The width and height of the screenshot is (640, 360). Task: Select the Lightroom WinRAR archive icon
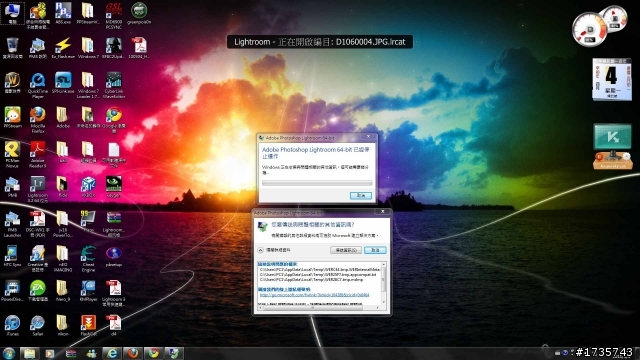[114, 224]
